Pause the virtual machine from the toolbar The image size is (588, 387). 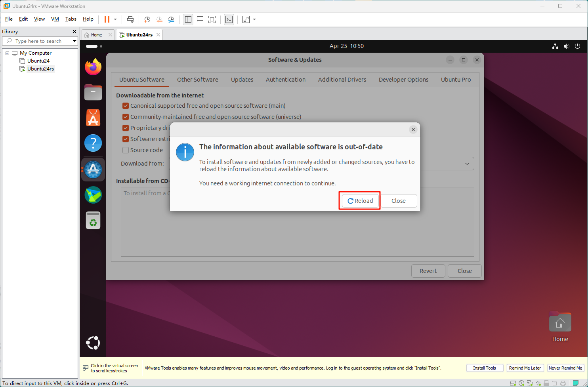107,19
